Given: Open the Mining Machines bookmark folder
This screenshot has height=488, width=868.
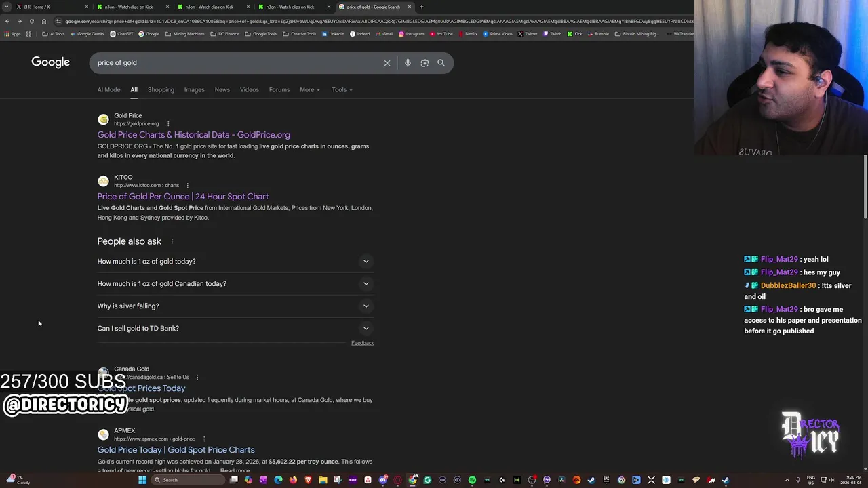Looking at the screenshot, I should tap(184, 34).
